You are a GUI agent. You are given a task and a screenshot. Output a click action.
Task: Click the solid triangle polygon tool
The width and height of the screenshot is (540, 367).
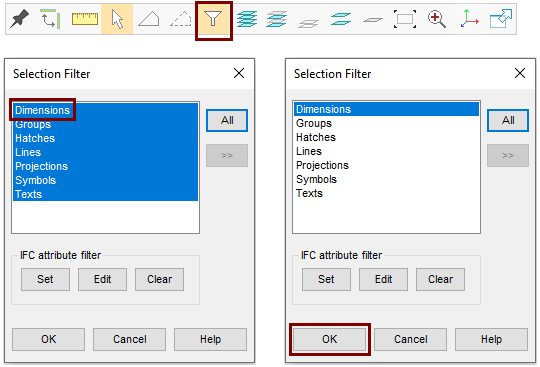point(148,19)
